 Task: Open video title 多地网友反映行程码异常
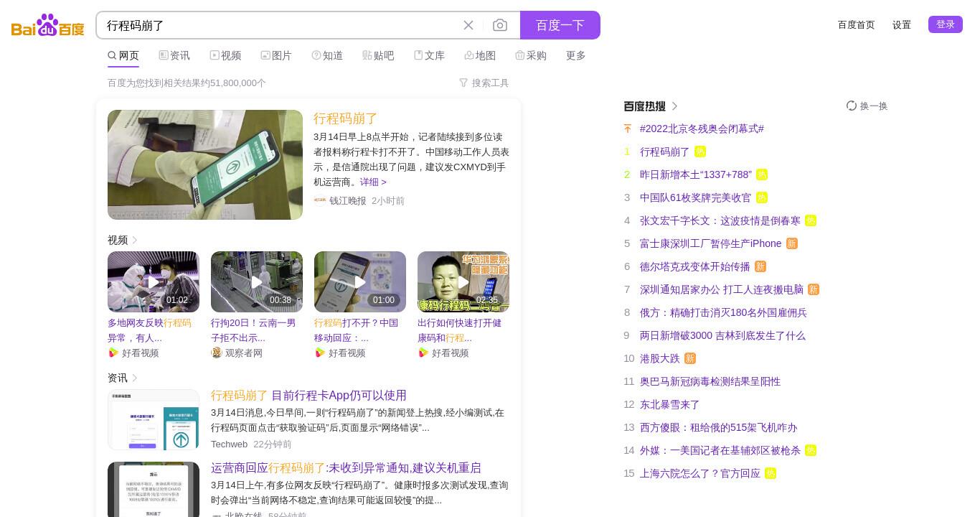pyautogui.click(x=151, y=330)
